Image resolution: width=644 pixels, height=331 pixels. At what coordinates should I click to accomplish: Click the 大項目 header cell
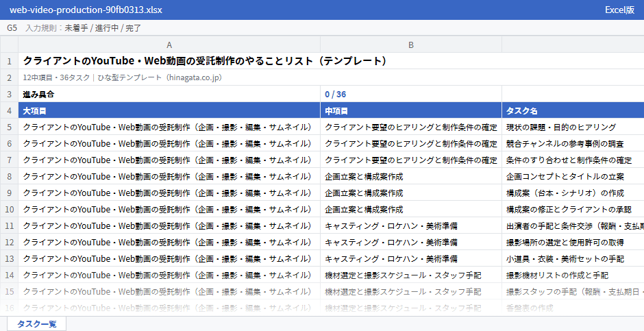click(169, 110)
